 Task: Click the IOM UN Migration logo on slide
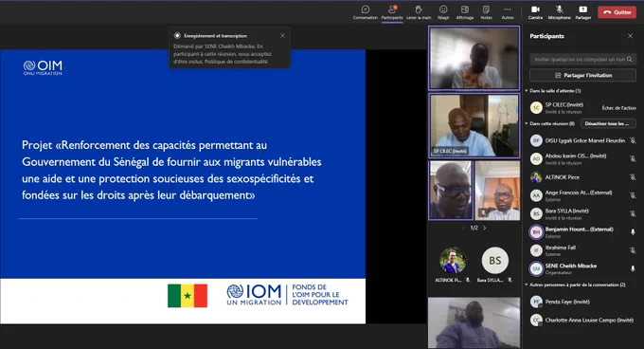[254, 295]
